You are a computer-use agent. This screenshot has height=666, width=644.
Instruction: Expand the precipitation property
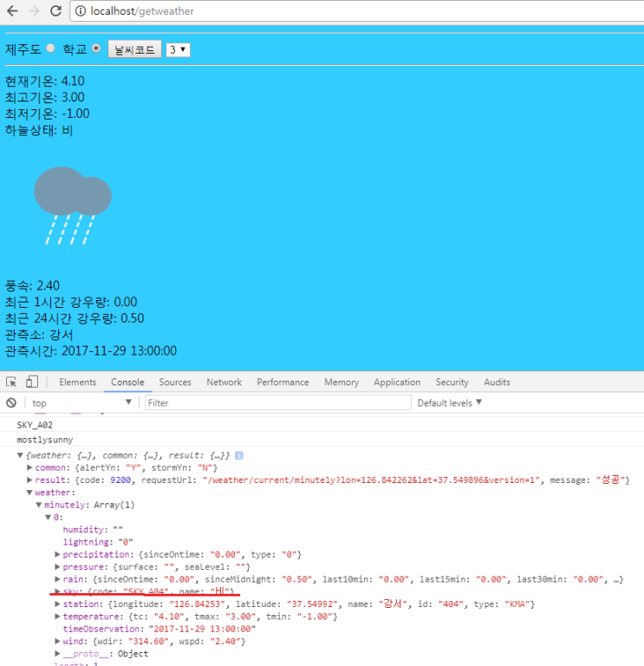[x=57, y=554]
